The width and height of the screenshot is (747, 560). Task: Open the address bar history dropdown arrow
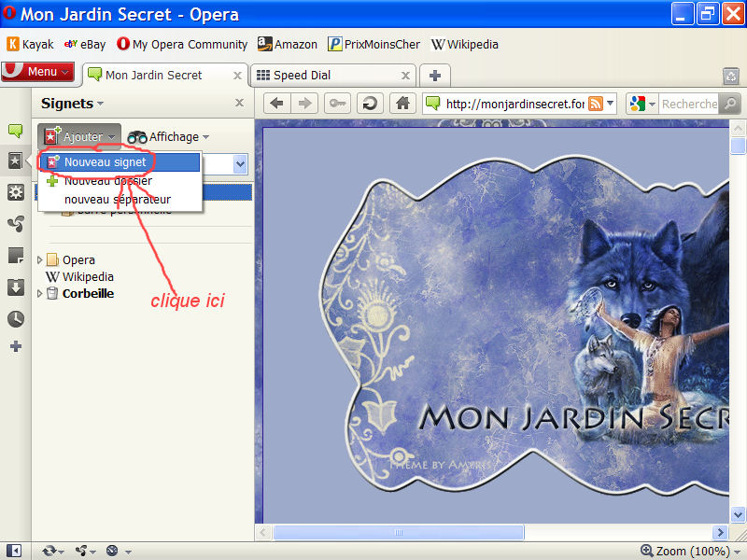tap(611, 103)
